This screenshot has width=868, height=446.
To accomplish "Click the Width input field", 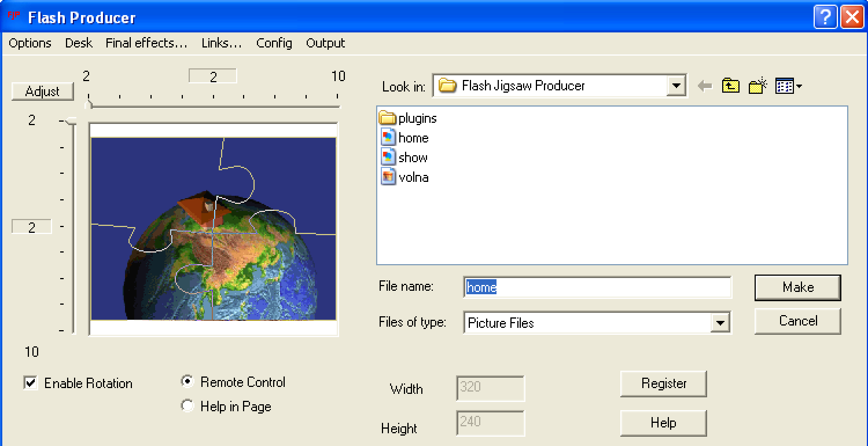I will point(491,388).
